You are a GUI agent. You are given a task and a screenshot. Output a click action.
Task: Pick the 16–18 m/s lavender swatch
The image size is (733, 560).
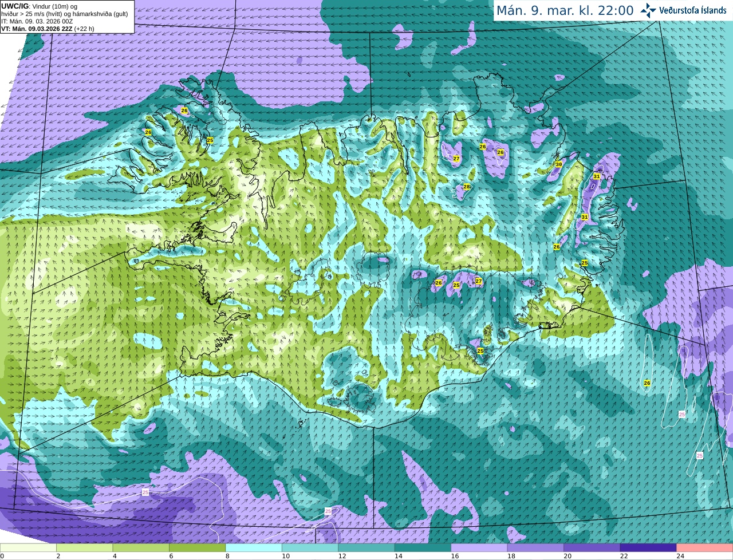[479, 547]
